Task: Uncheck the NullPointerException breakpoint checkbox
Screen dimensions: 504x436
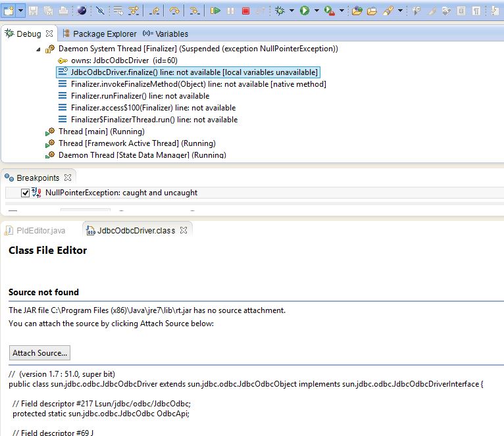Action: tap(25, 193)
